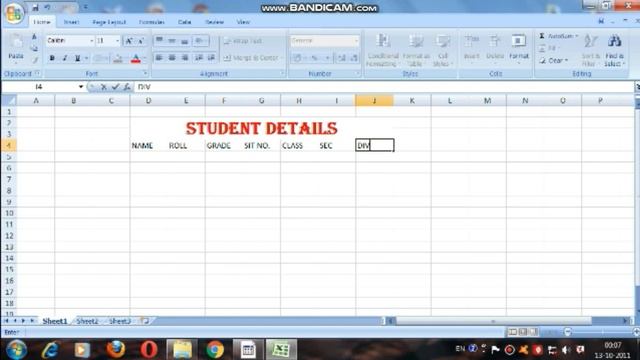Open Format as Table gallery
The width and height of the screenshot is (640, 360).
pos(416,50)
